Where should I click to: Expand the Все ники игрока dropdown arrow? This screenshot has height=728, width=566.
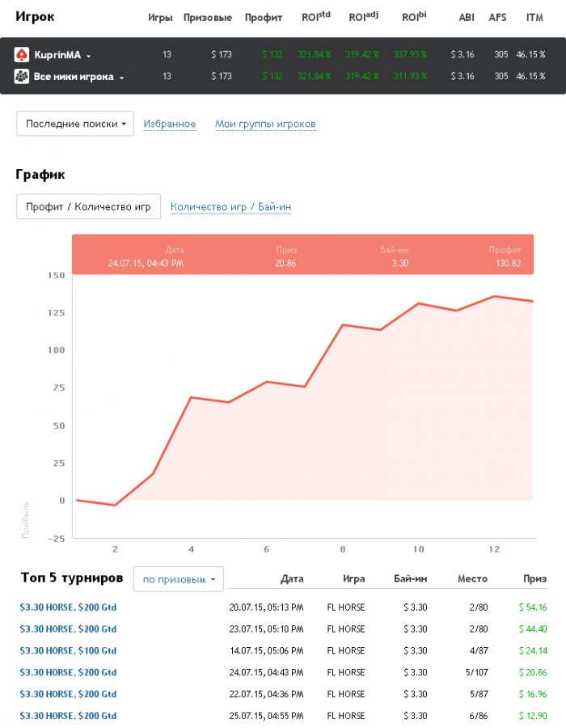[121, 78]
